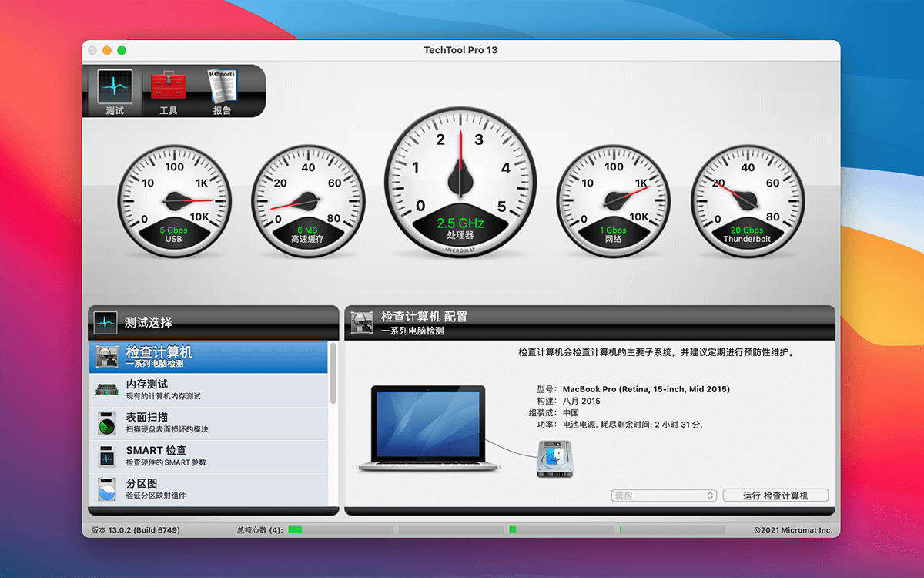Click the MacBook Pro model name text
This screenshot has height=578, width=924.
pyautogui.click(x=646, y=389)
